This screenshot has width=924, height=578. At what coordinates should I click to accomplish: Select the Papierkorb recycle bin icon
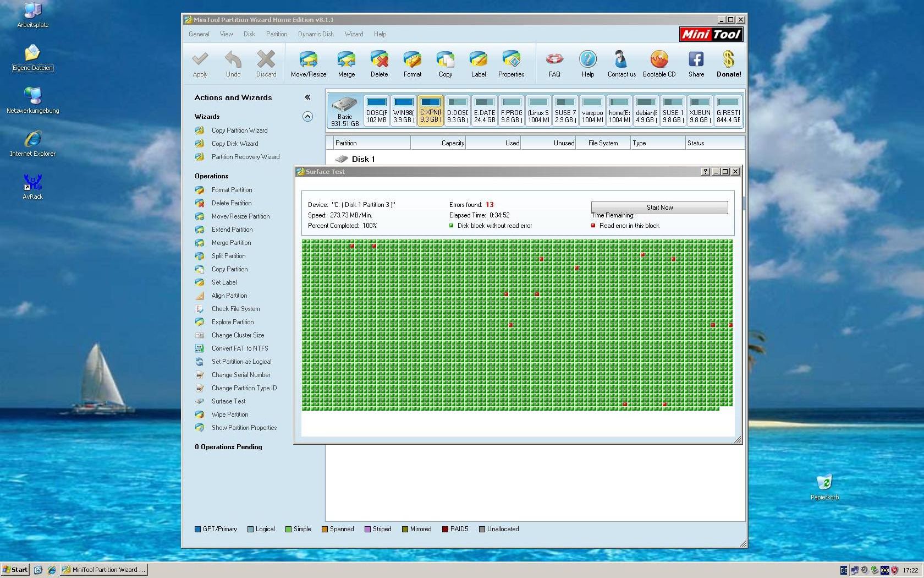click(x=824, y=487)
